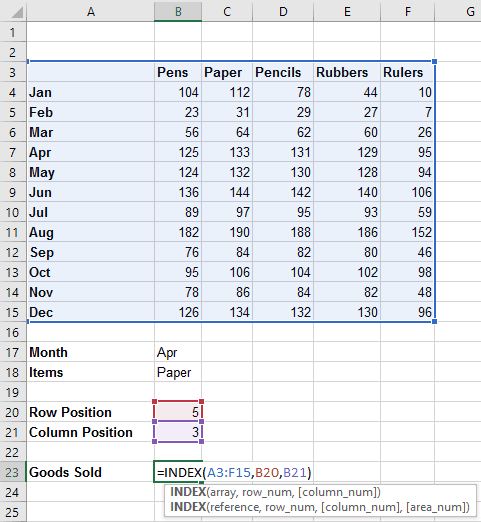Select the Items value cell containing Paper
The width and height of the screenshot is (481, 522).
178,372
